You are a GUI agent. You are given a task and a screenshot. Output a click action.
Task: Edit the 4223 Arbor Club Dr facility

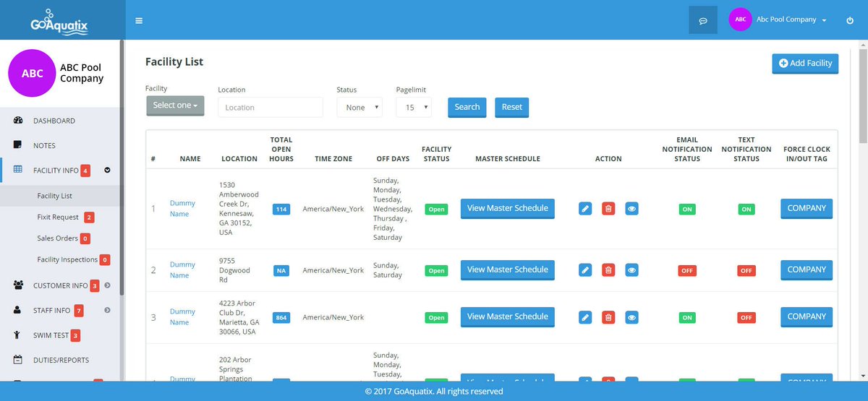tap(585, 317)
